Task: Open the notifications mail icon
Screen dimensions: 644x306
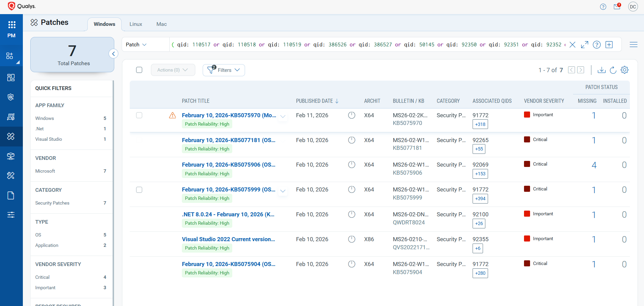Action: (617, 7)
